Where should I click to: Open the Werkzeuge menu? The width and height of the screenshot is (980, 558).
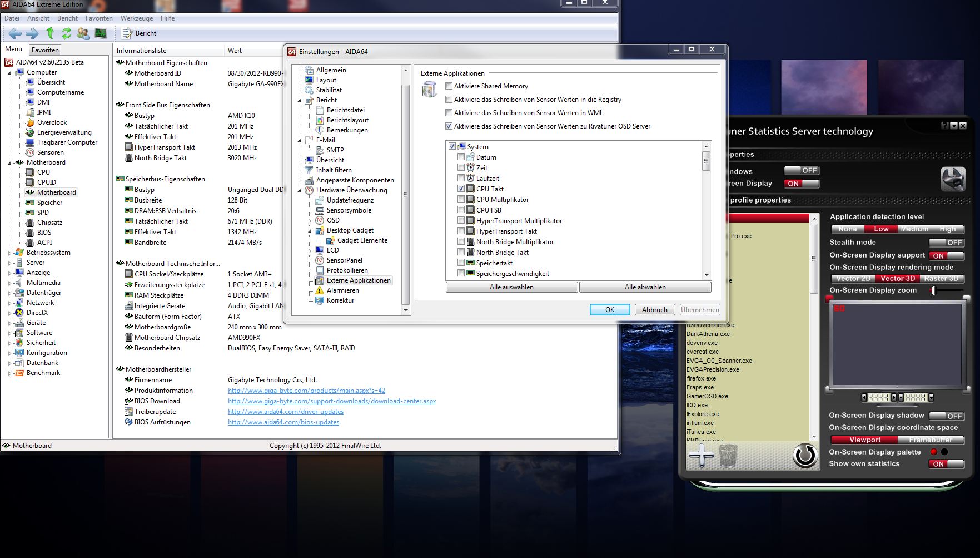click(x=137, y=18)
